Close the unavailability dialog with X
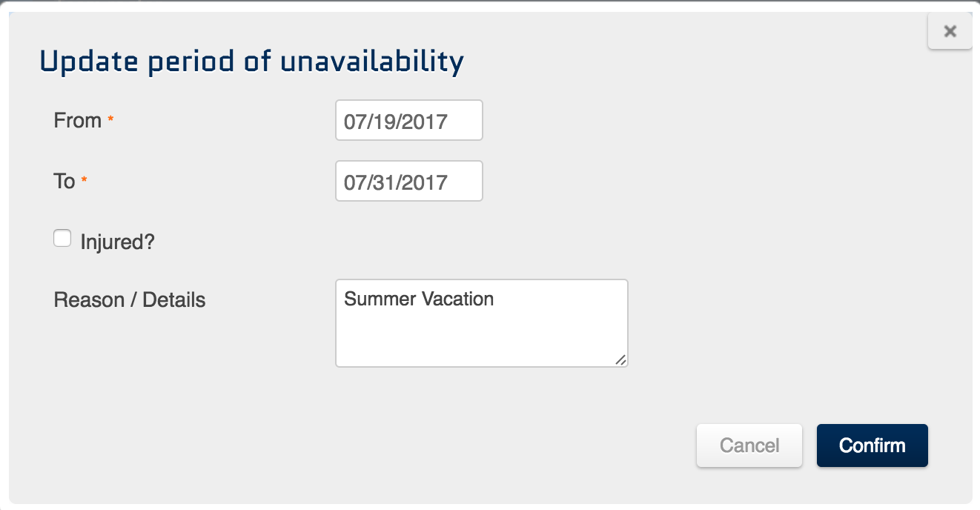This screenshot has width=980, height=510. pyautogui.click(x=950, y=31)
